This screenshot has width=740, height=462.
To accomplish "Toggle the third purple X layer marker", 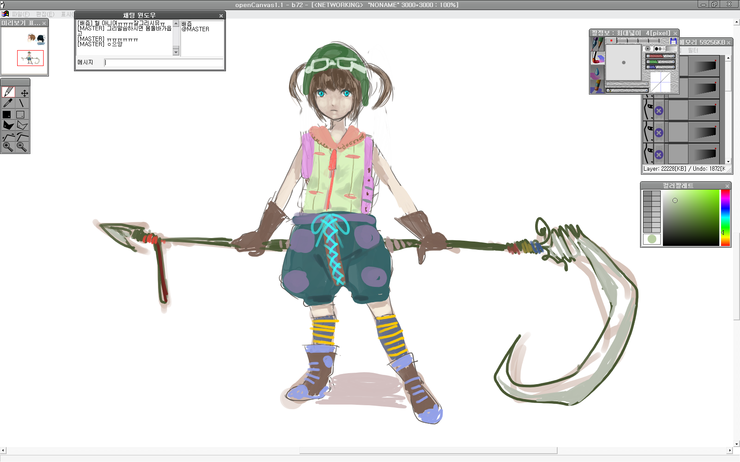I will [x=659, y=154].
